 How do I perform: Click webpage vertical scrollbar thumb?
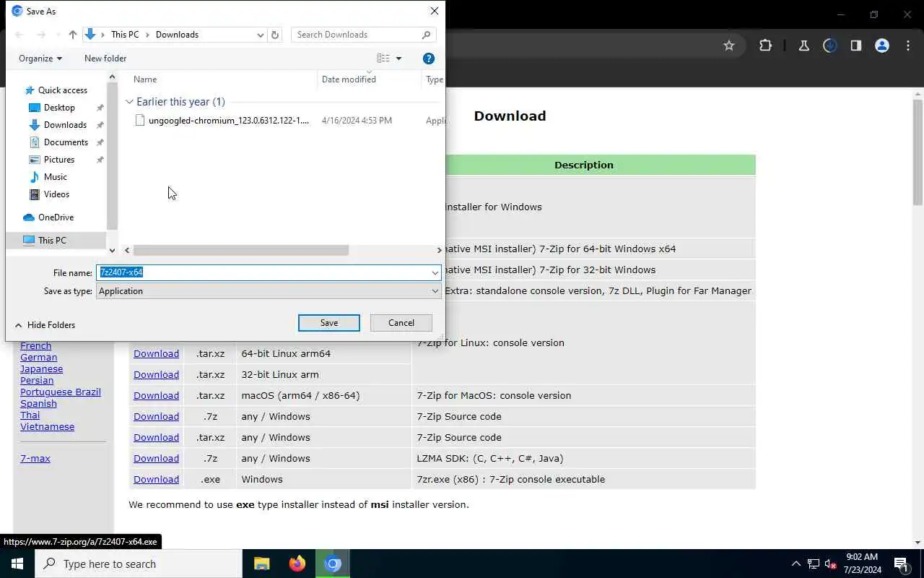(918, 152)
